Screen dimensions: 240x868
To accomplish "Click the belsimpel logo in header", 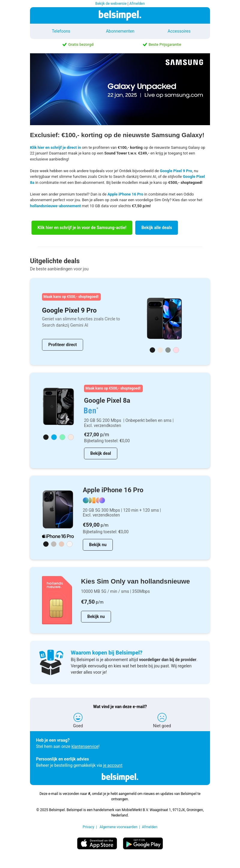I will click(x=120, y=15).
